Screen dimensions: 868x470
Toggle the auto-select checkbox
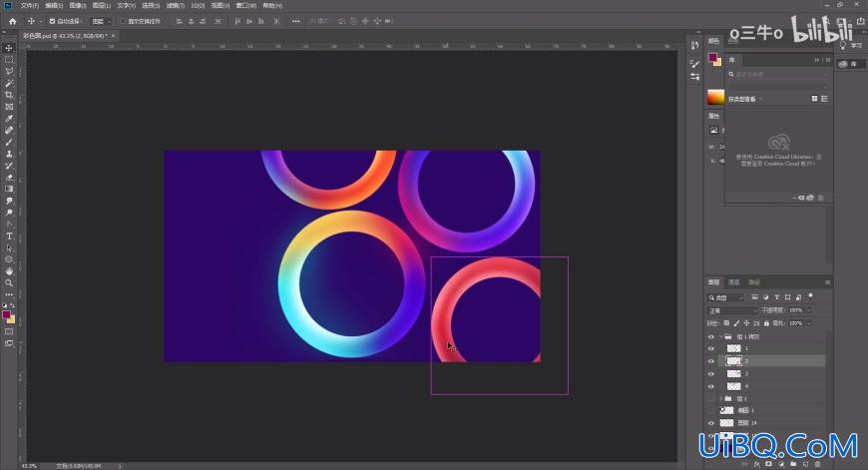(52, 21)
